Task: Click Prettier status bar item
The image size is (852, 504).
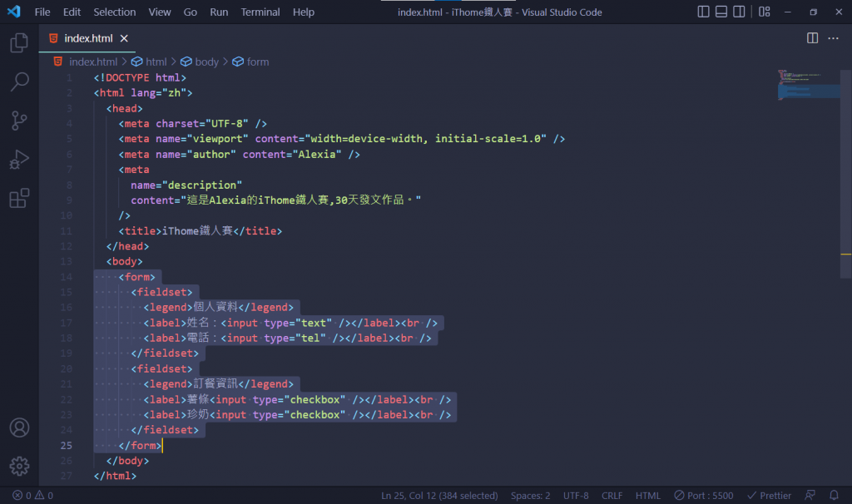Action: [770, 496]
